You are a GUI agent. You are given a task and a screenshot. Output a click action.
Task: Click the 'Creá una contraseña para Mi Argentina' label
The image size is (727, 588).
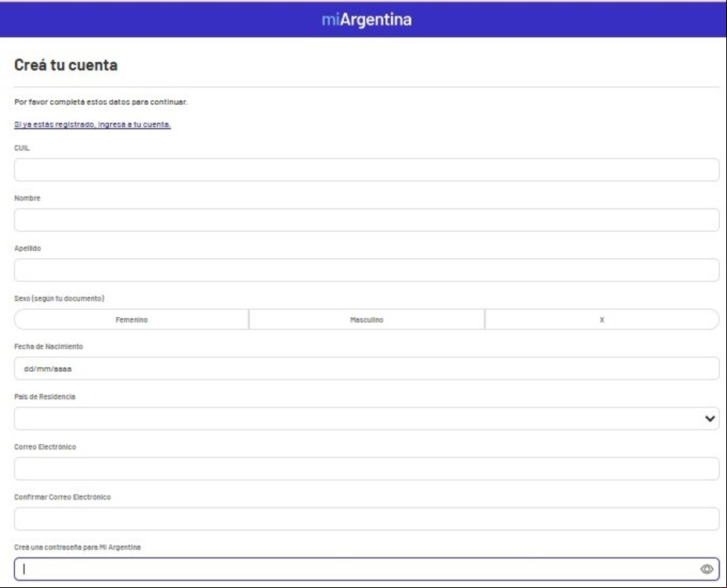[78, 547]
